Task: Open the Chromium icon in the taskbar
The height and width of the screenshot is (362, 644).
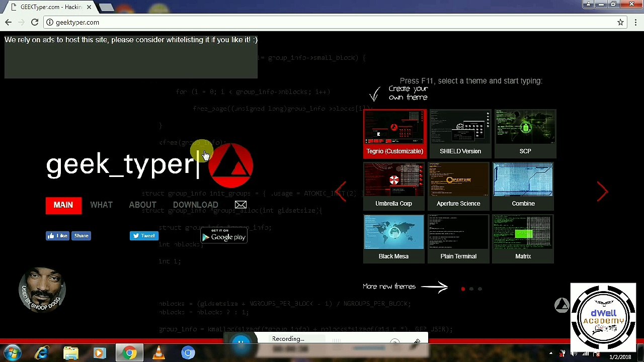Action: coord(188,353)
